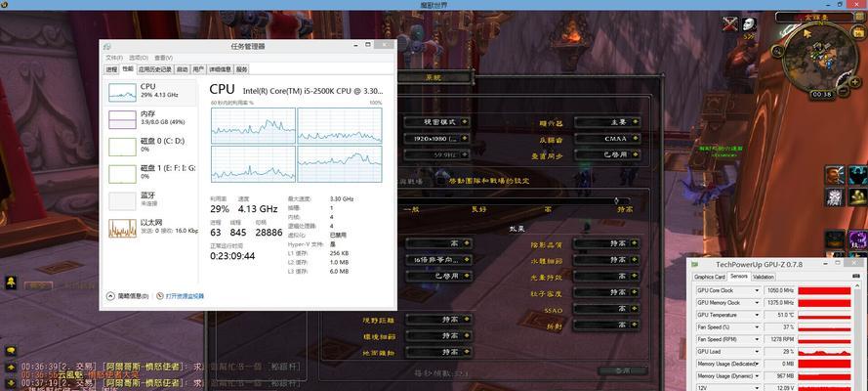This screenshot has width=868, height=391.
Task: Open Memory Usage (Dynamic) sensor dropdown arrow
Action: 757,376
